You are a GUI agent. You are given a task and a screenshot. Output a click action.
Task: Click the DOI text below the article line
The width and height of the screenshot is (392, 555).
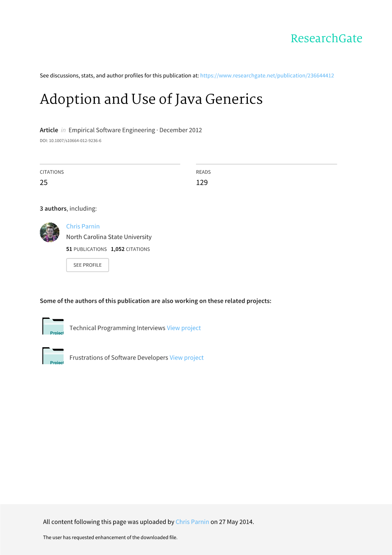click(70, 141)
